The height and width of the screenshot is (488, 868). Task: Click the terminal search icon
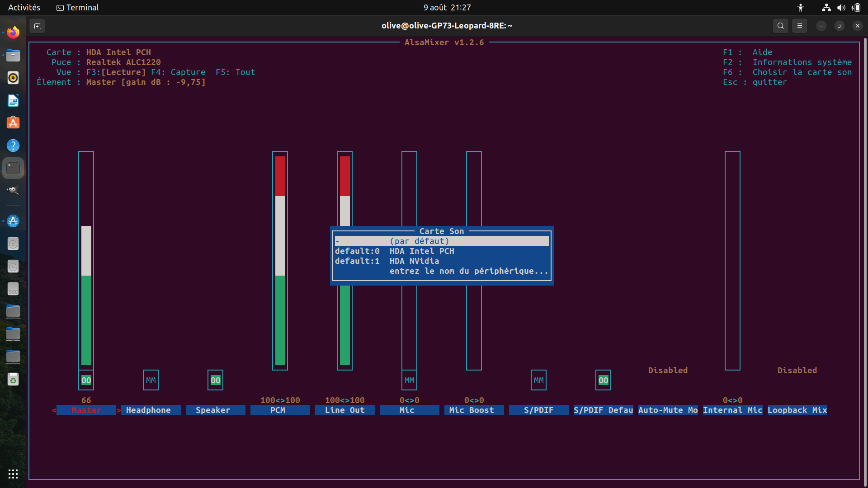tap(780, 26)
